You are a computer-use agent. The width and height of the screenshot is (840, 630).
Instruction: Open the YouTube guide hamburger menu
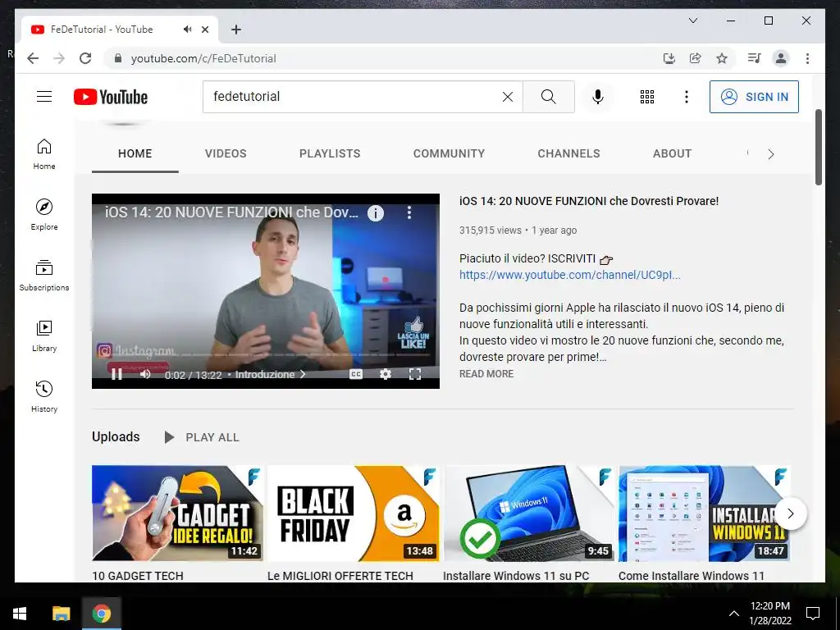(44, 97)
